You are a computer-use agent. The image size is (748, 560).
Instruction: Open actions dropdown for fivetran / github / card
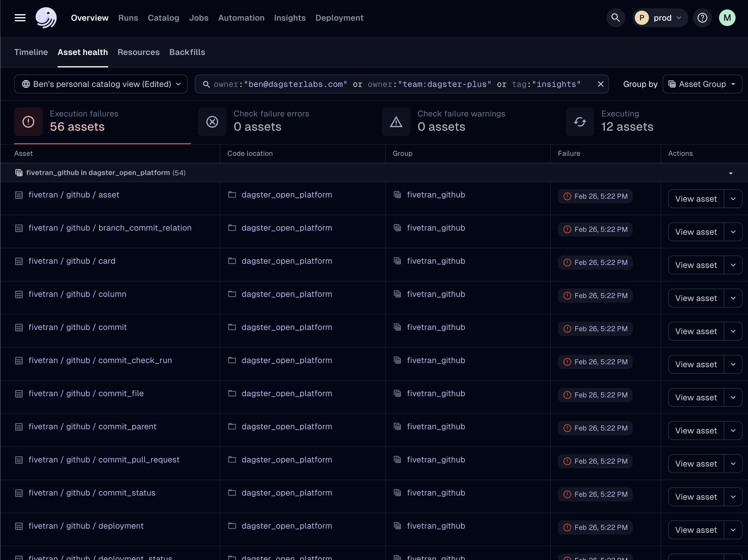point(733,265)
